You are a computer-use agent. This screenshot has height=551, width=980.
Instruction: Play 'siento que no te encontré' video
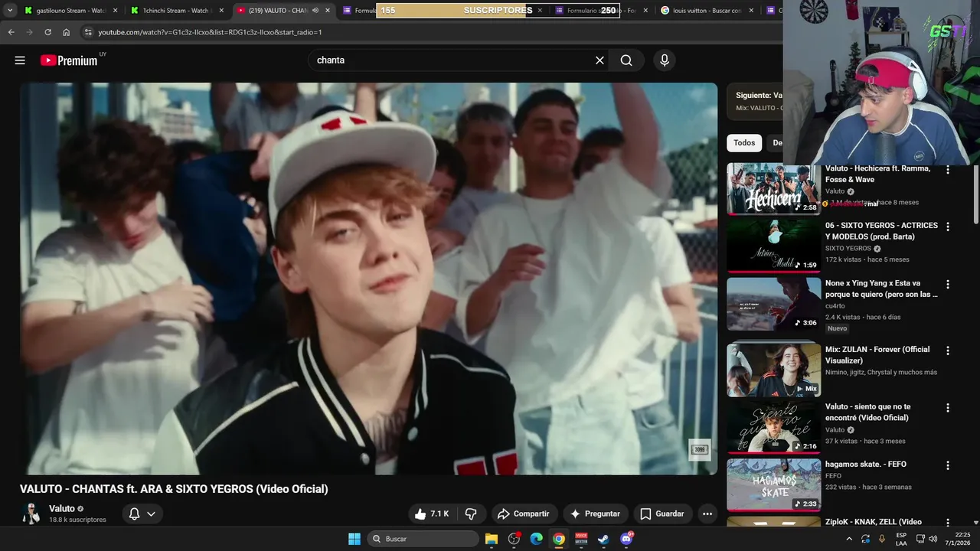pyautogui.click(x=773, y=427)
